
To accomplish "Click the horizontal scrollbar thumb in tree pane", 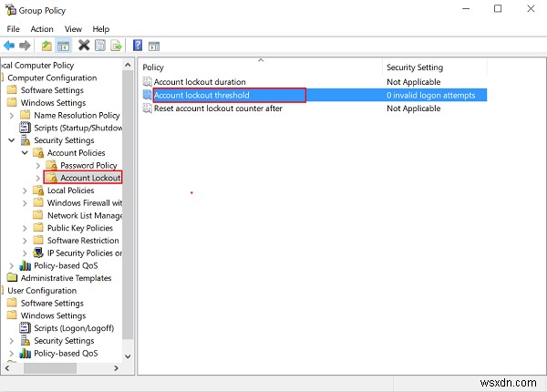I will (50, 368).
